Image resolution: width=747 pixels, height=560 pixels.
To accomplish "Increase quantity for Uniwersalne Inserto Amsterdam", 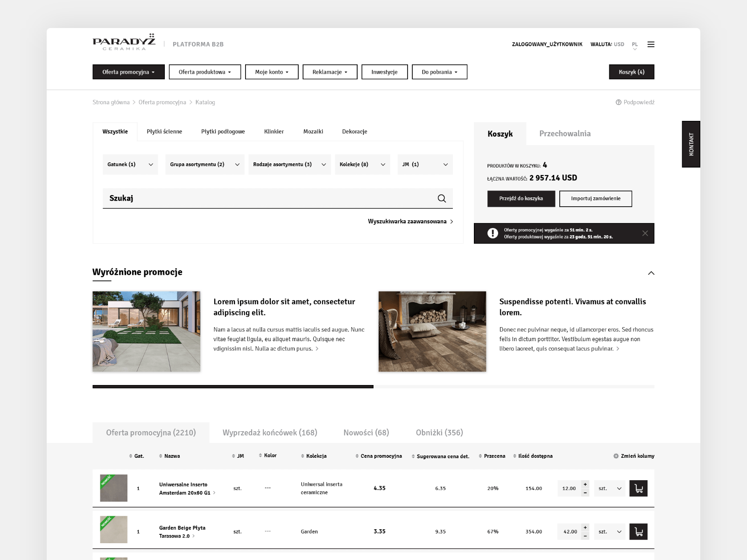I will 585,484.
